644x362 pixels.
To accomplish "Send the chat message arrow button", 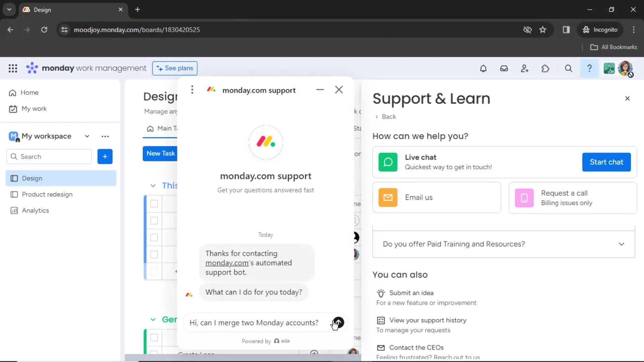I will (x=338, y=322).
